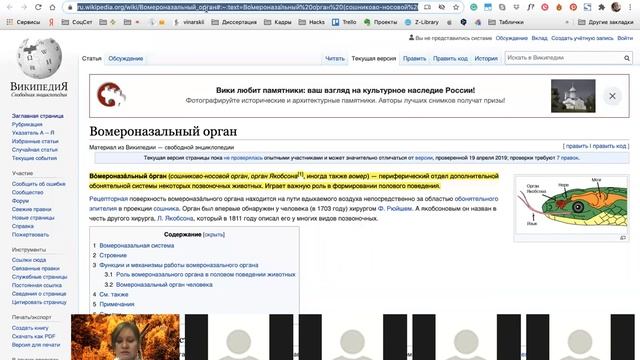
Task: Collapse the contents with the скрыть toggle
Action: [214, 234]
